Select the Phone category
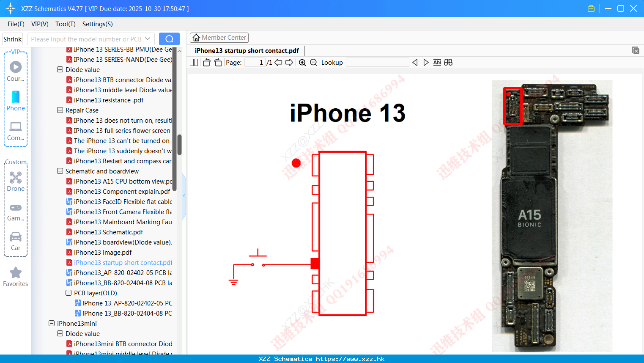The height and width of the screenshot is (363, 644). pos(16,101)
